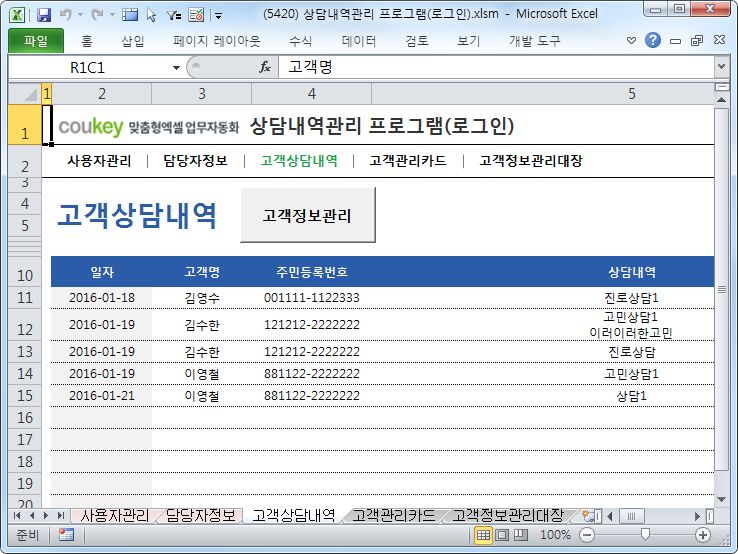Viewport: 738px width, 554px height.
Task: Open the Name Box dropdown arrow
Action: (x=176, y=68)
